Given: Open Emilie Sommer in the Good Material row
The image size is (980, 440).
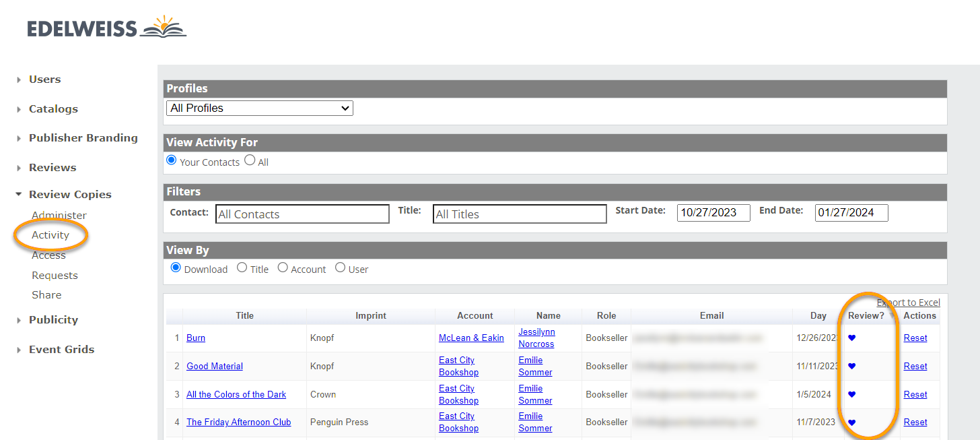Looking at the screenshot, I should 535,367.
